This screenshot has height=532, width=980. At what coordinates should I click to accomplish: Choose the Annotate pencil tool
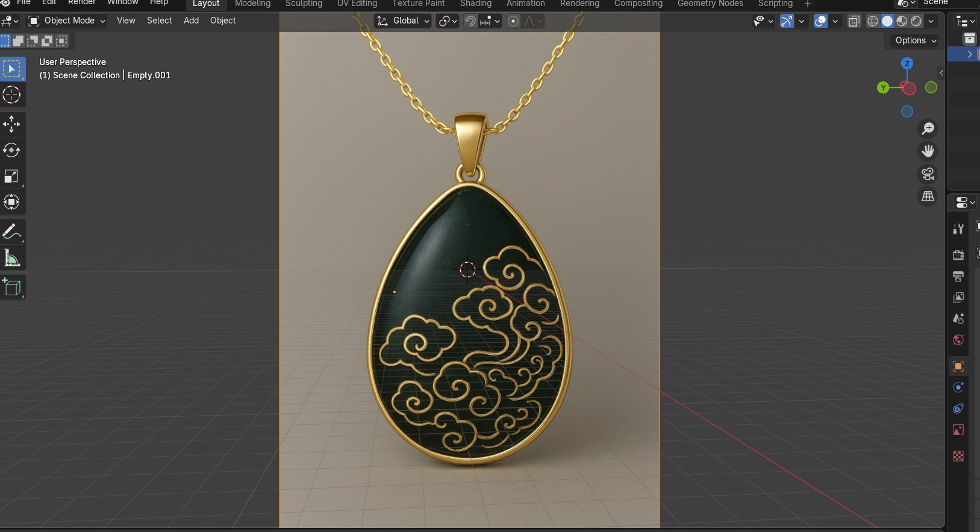[x=12, y=231]
